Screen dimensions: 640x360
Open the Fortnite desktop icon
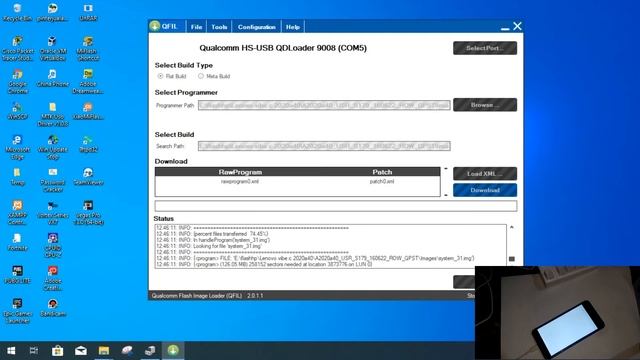(x=17, y=242)
